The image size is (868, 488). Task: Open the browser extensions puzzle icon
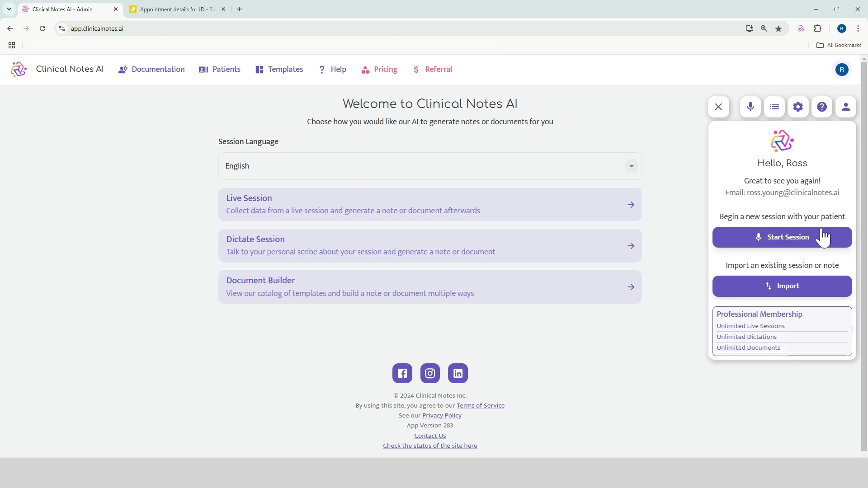818,28
